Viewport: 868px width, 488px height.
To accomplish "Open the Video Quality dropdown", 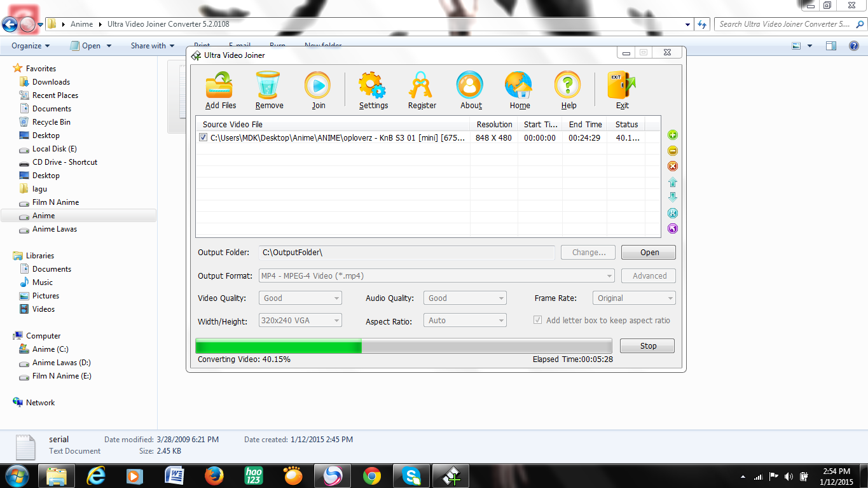I will pos(300,298).
